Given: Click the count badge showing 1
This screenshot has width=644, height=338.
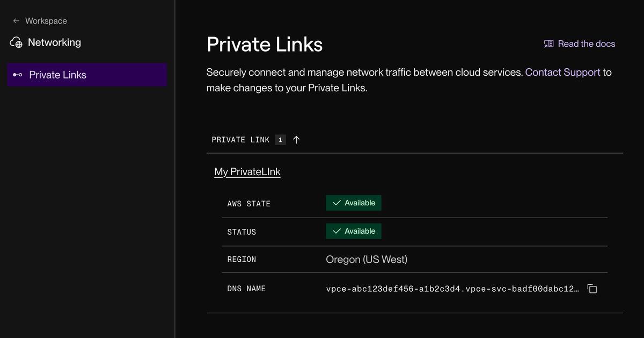Looking at the screenshot, I should pyautogui.click(x=280, y=139).
